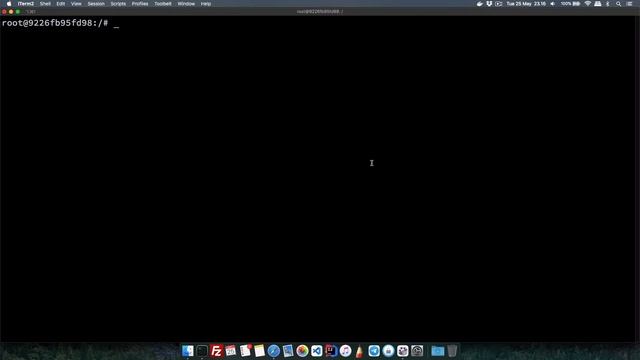The width and height of the screenshot is (640, 360).
Task: Click the battery 100% status indicator
Action: (x=570, y=4)
